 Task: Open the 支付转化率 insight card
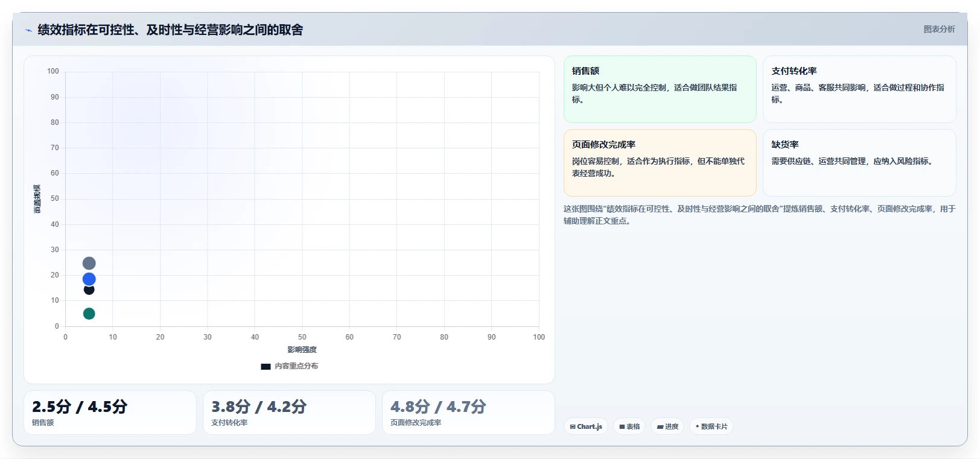[859, 89]
